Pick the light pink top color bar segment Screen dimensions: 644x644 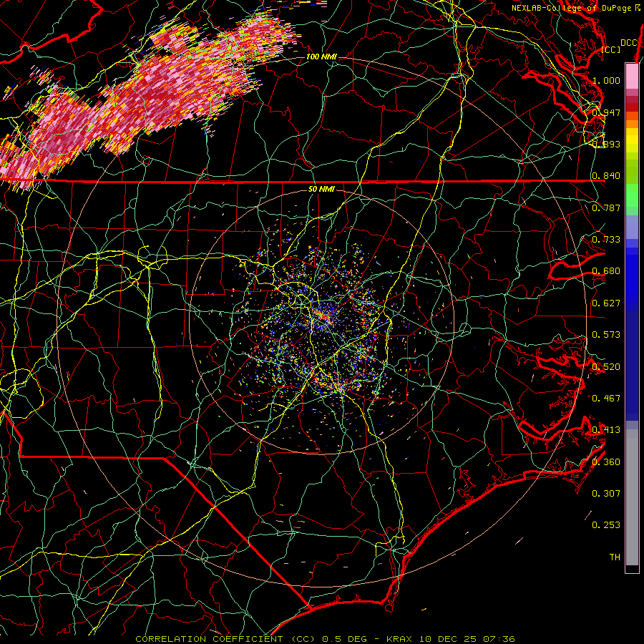[x=632, y=76]
